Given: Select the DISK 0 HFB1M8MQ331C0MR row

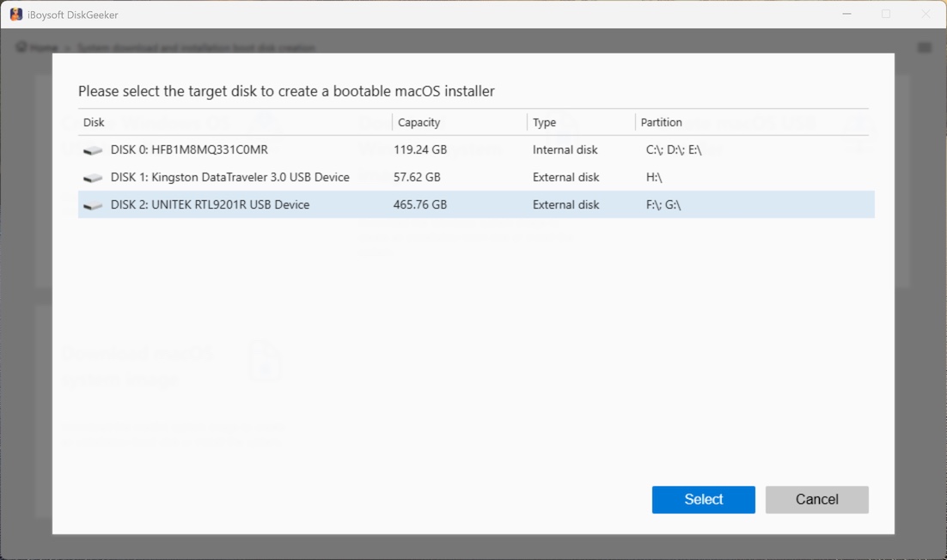Looking at the screenshot, I should pyautogui.click(x=344, y=149).
